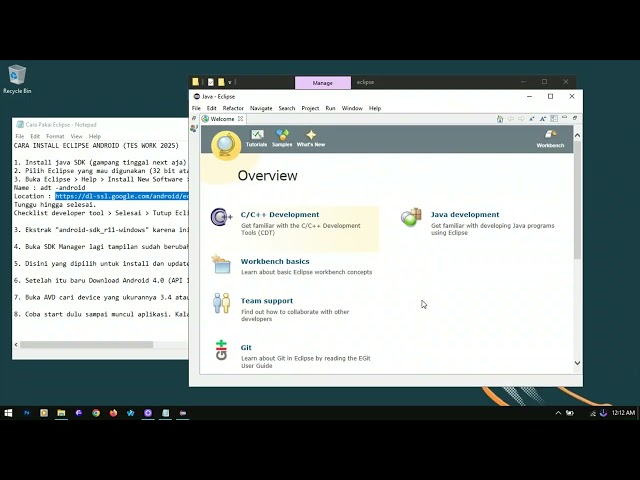640x480 pixels.
Task: Open the Eclipse Navigate menu
Action: pyautogui.click(x=261, y=108)
